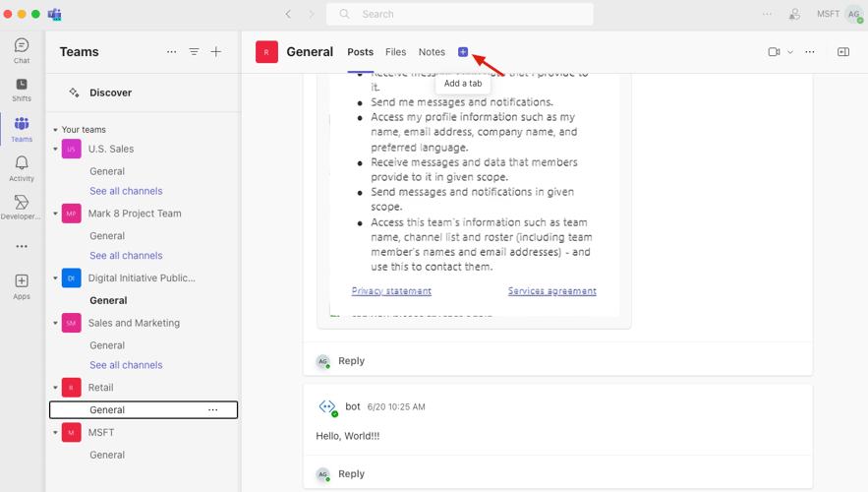Collapse the Sales and Marketing team

(x=55, y=323)
